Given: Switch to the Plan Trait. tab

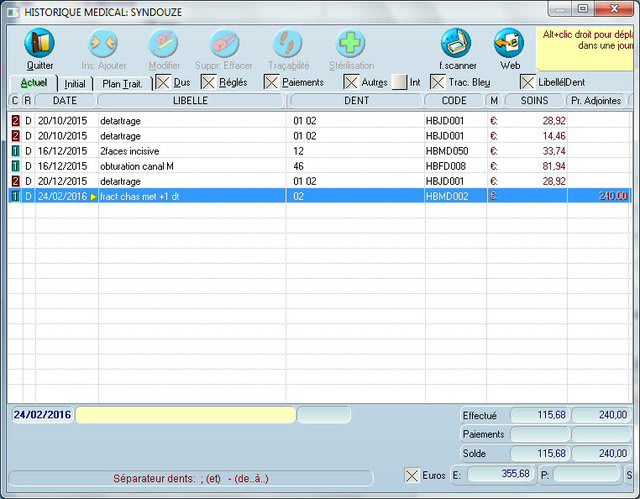Looking at the screenshot, I should 122,83.
